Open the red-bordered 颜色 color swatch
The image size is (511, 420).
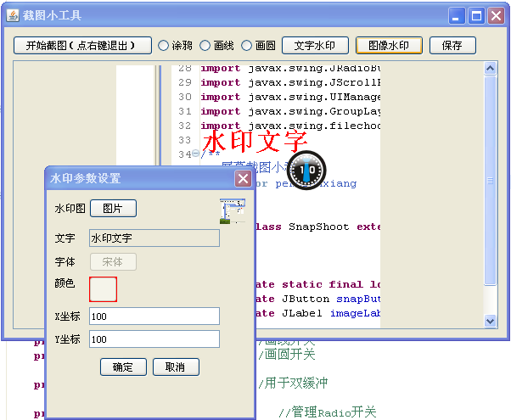tap(103, 289)
